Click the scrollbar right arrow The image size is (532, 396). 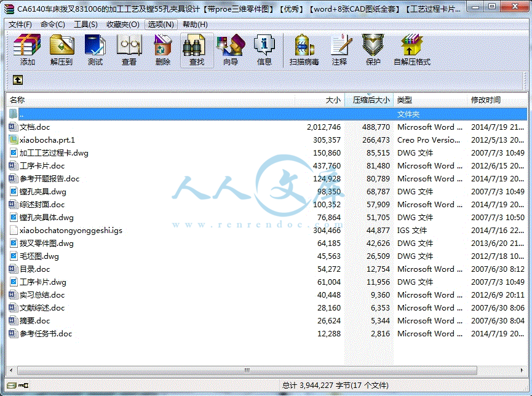pyautogui.click(x=522, y=370)
